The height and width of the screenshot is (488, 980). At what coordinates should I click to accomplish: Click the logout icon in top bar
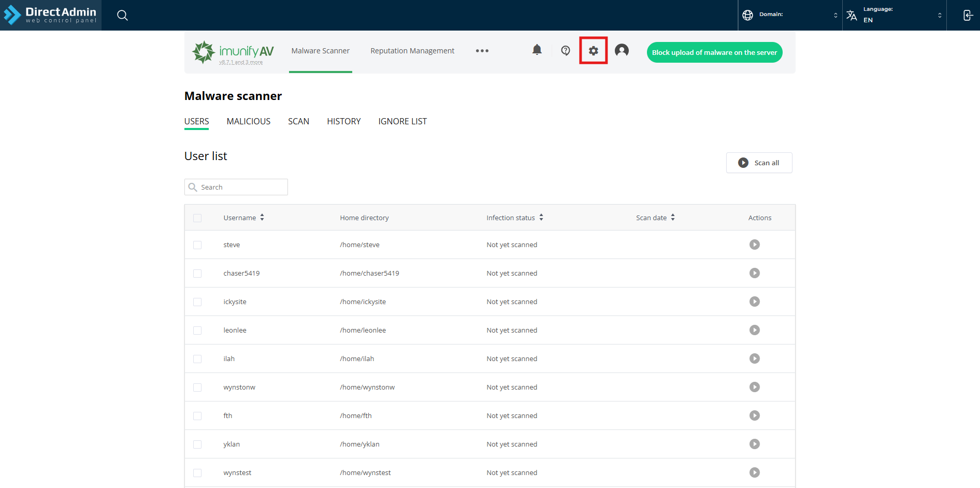[x=968, y=16]
